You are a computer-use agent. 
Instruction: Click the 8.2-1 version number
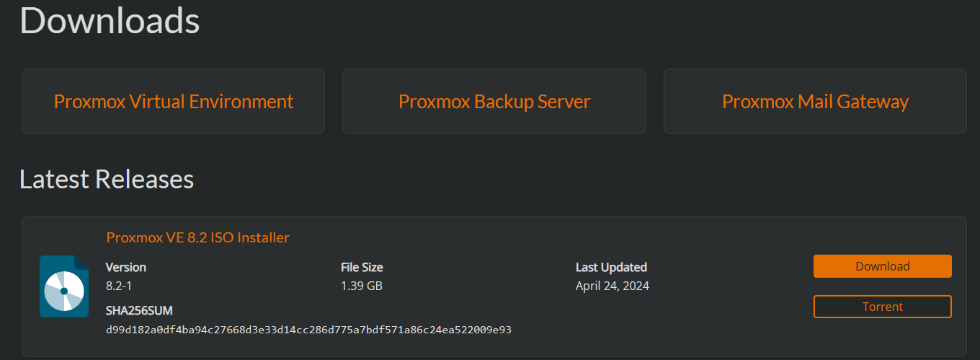click(x=119, y=286)
